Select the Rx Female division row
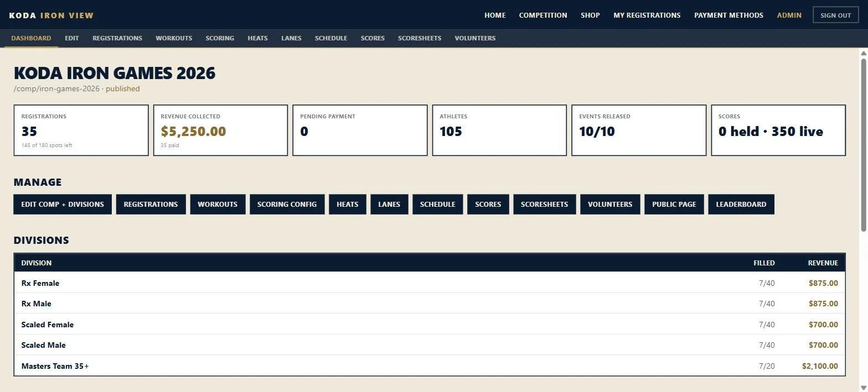 click(430, 283)
